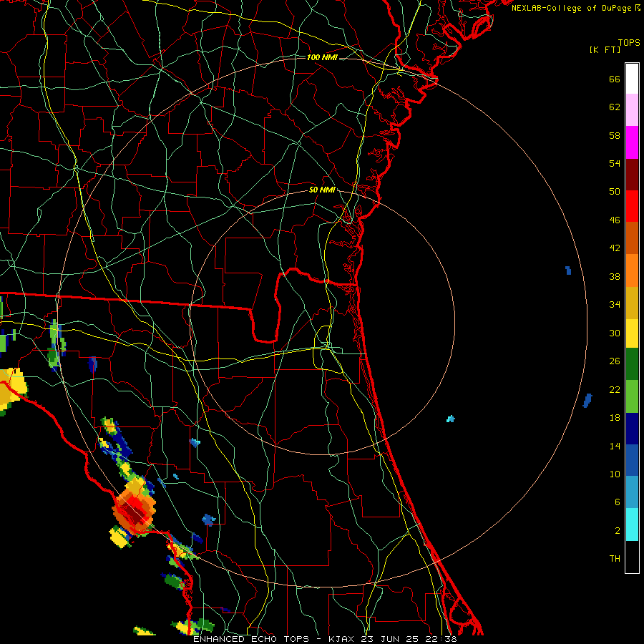Click the cyan legend swatch

tap(632, 525)
